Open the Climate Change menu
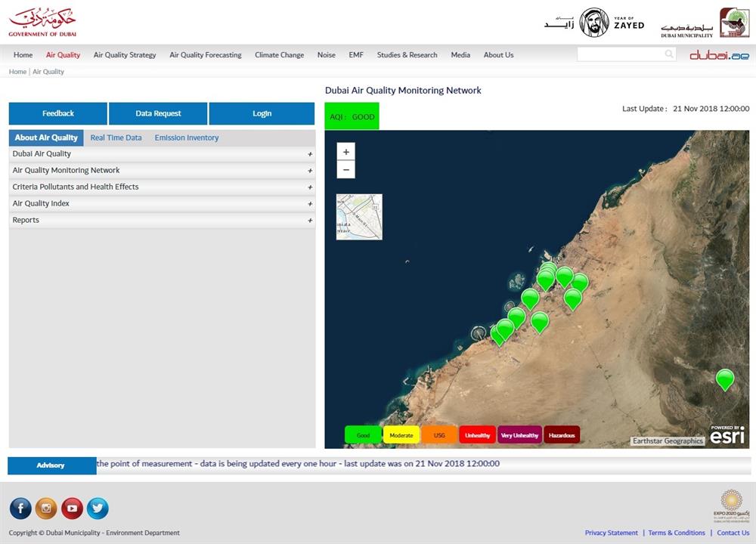This screenshot has width=756, height=544. point(280,55)
